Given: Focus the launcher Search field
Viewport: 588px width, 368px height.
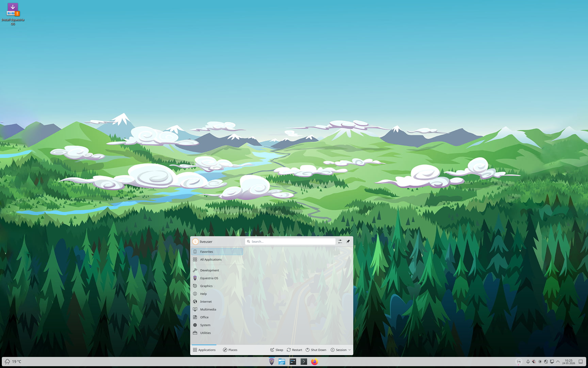Looking at the screenshot, I should point(290,241).
